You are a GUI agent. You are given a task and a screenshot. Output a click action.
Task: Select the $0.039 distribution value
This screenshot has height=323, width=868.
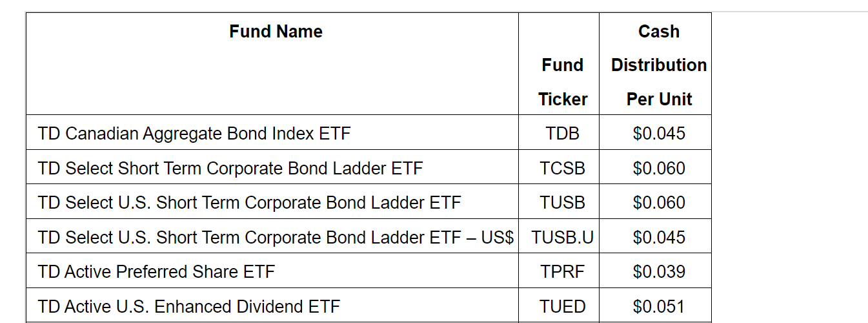tap(658, 272)
